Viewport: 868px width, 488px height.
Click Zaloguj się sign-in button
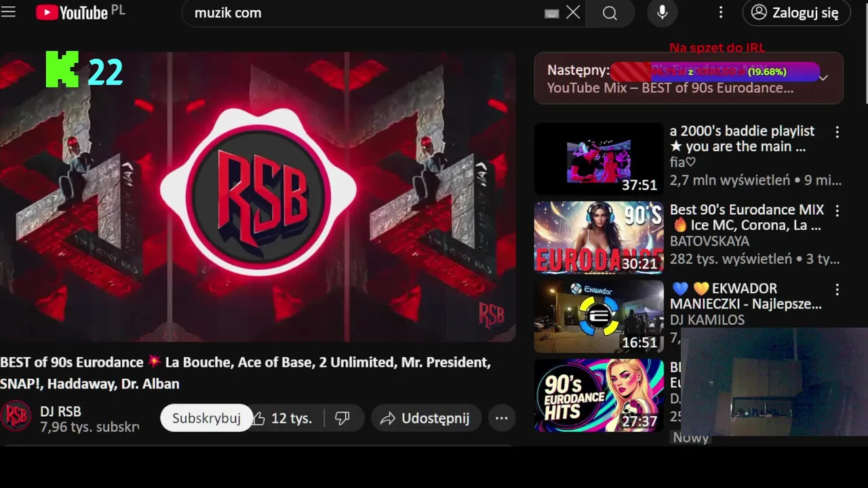[797, 13]
